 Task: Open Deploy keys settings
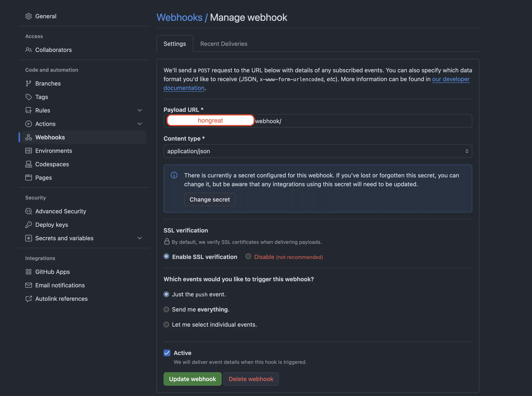pos(84,225)
